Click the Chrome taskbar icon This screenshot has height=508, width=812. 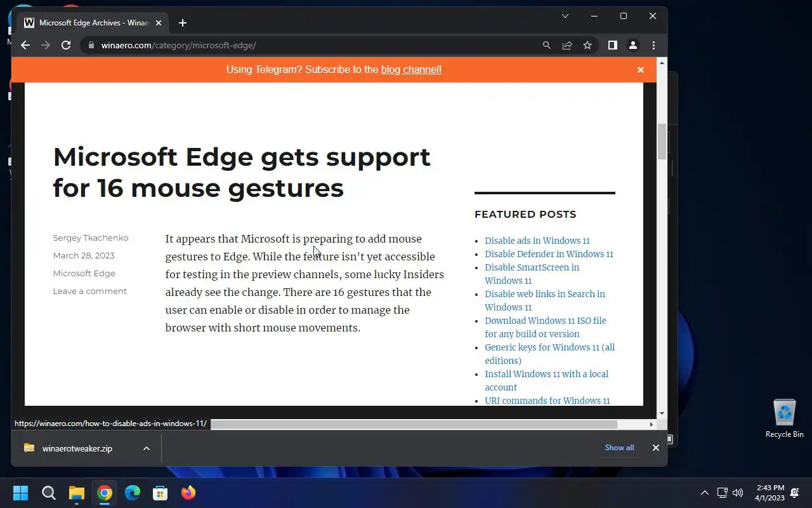(x=105, y=493)
